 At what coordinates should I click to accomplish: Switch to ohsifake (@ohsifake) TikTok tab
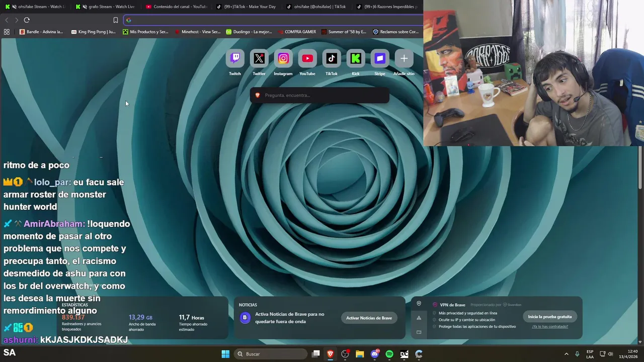click(x=317, y=7)
